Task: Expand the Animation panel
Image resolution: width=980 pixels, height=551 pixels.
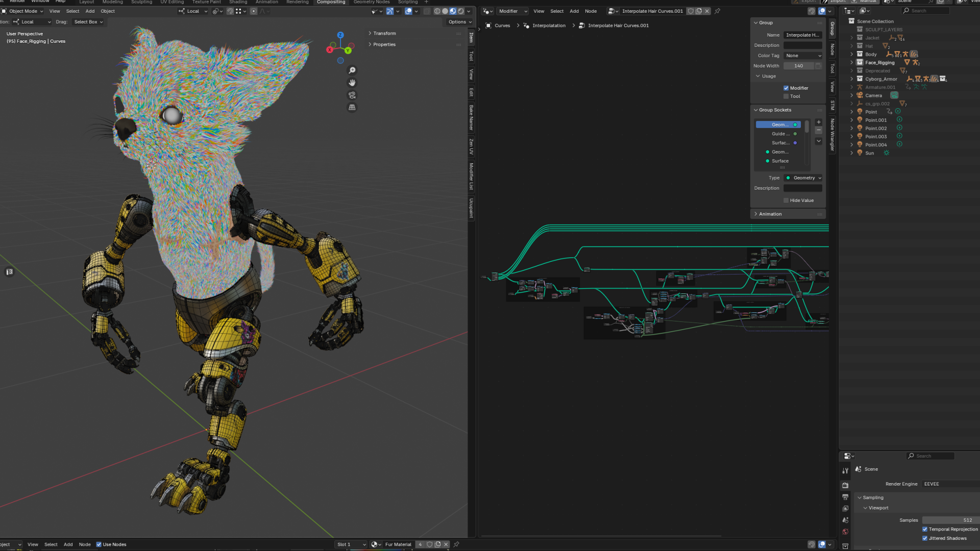Action: tap(770, 214)
